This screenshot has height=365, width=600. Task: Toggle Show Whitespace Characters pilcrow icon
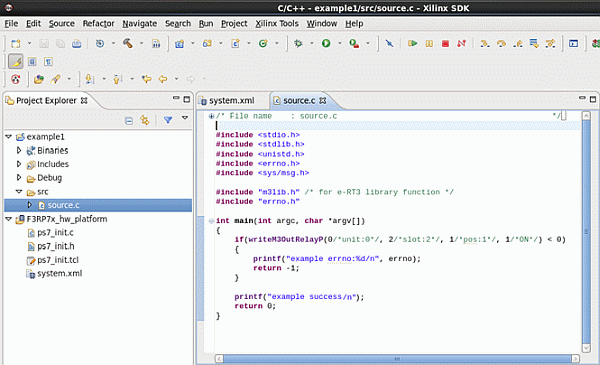coord(48,62)
